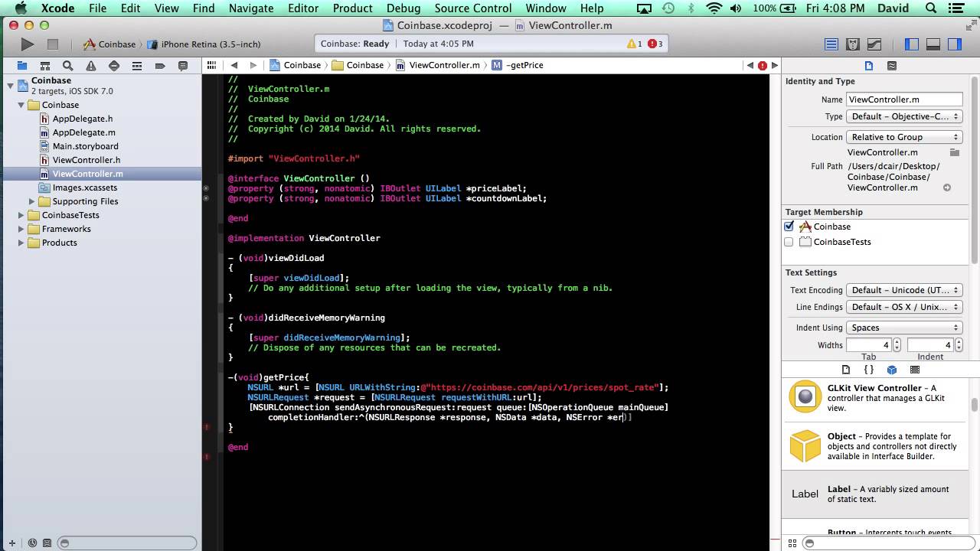Show the File inspector
980x551 pixels.
point(869,66)
